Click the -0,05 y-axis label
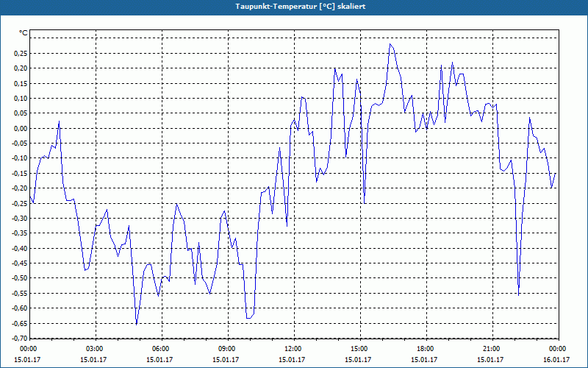This screenshot has height=368, width=588. click(x=20, y=144)
